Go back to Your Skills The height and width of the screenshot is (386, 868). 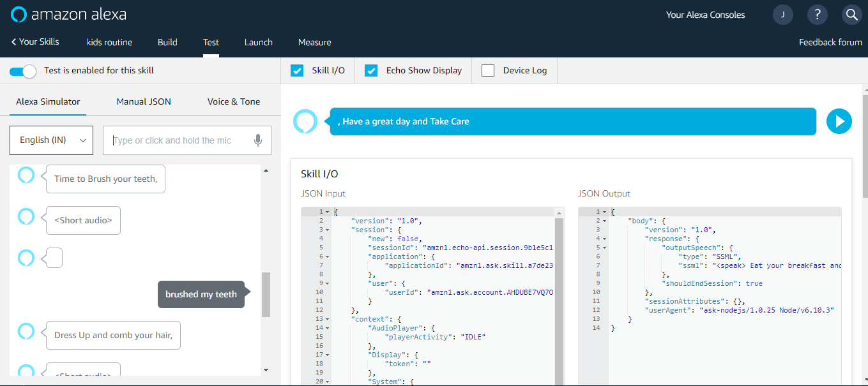35,42
